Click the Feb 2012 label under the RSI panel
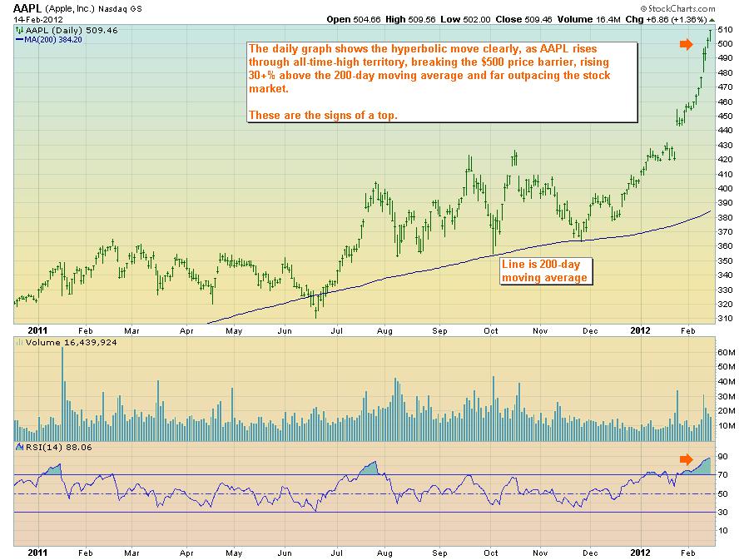749x560 pixels. click(x=688, y=553)
